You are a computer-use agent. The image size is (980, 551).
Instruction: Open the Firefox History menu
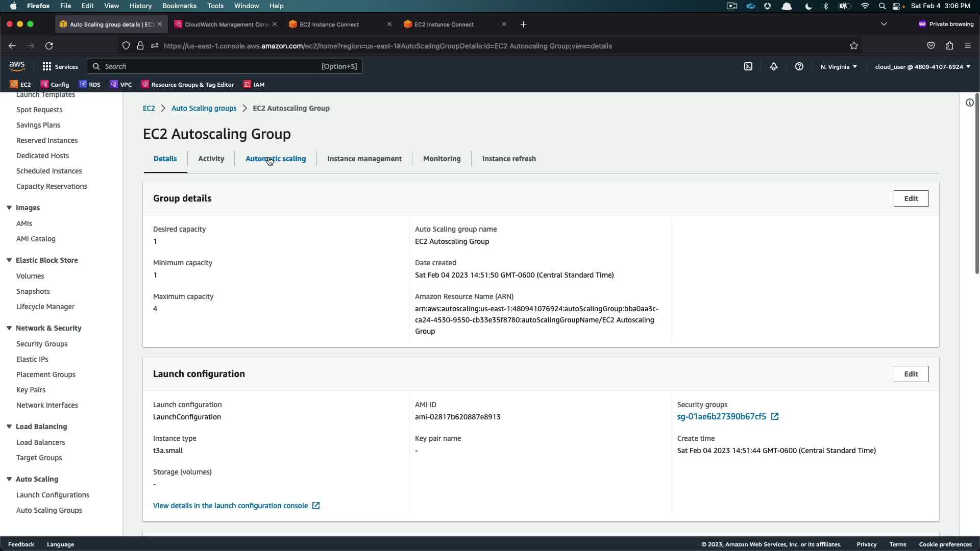point(140,6)
